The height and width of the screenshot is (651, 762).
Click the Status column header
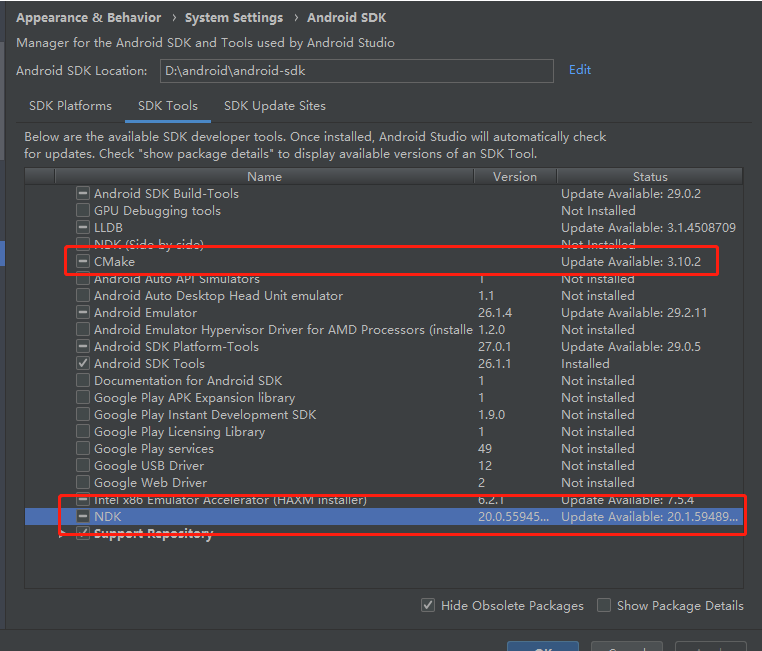point(649,177)
